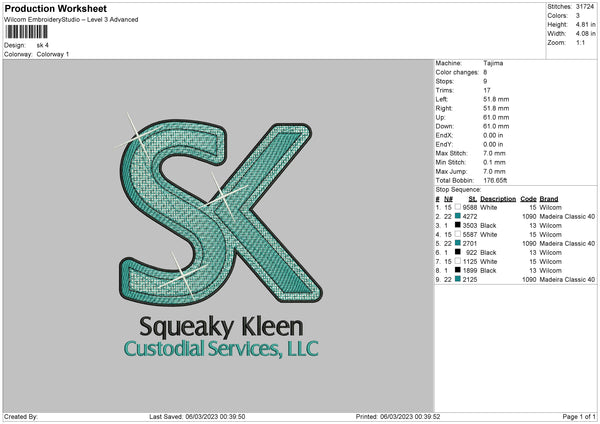This screenshot has width=600, height=424.
Task: Click the teal swatch in stop 2
Action: tap(458, 216)
